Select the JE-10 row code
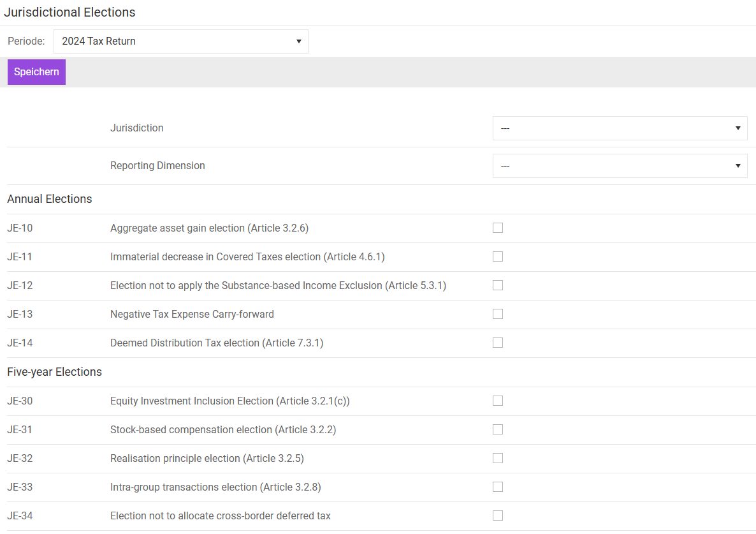756x534 pixels. [x=20, y=228]
